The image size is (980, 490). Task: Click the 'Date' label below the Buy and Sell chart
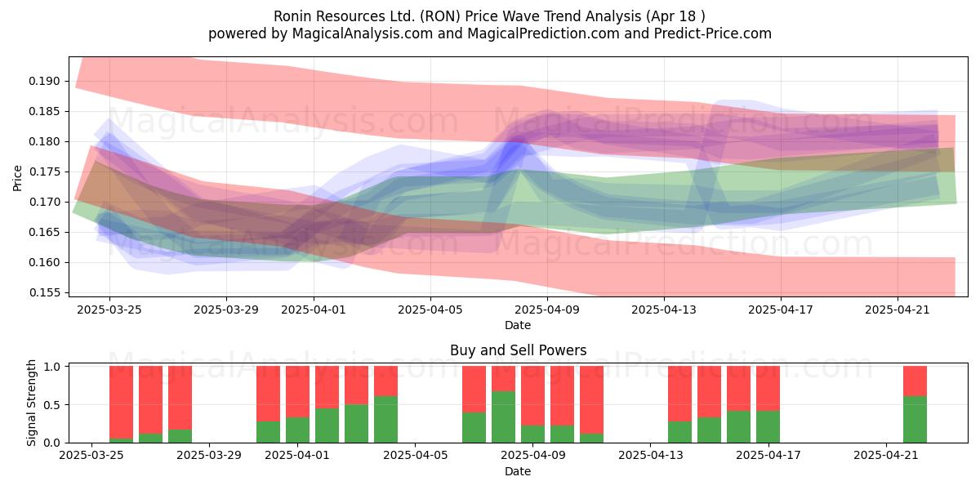tap(518, 471)
